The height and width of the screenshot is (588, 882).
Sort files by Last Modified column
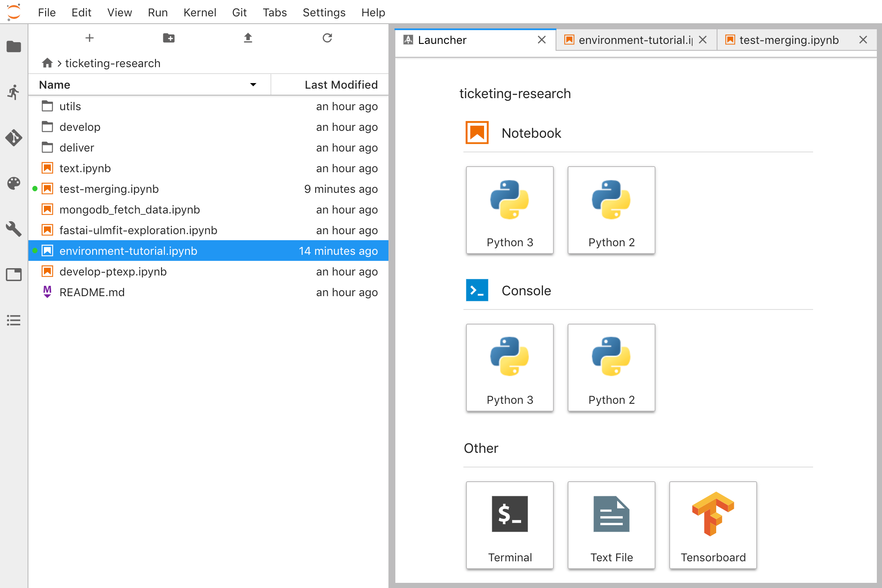[341, 85]
